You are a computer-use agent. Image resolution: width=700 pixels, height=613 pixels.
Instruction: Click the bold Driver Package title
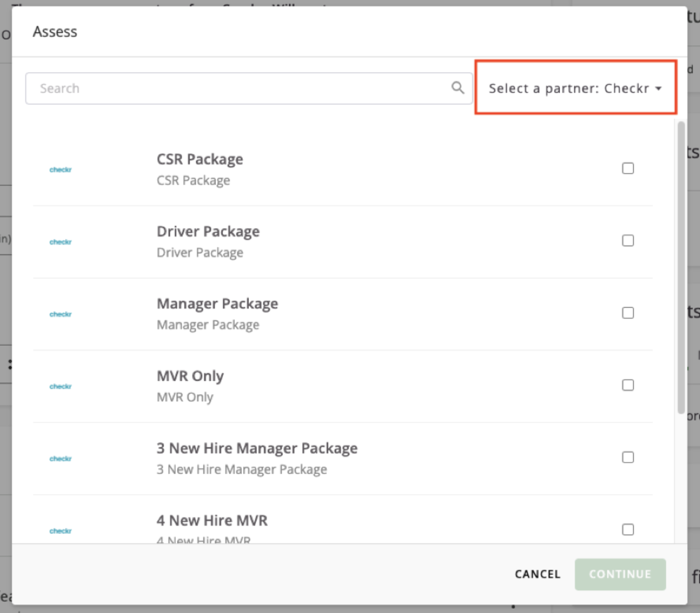(x=208, y=231)
